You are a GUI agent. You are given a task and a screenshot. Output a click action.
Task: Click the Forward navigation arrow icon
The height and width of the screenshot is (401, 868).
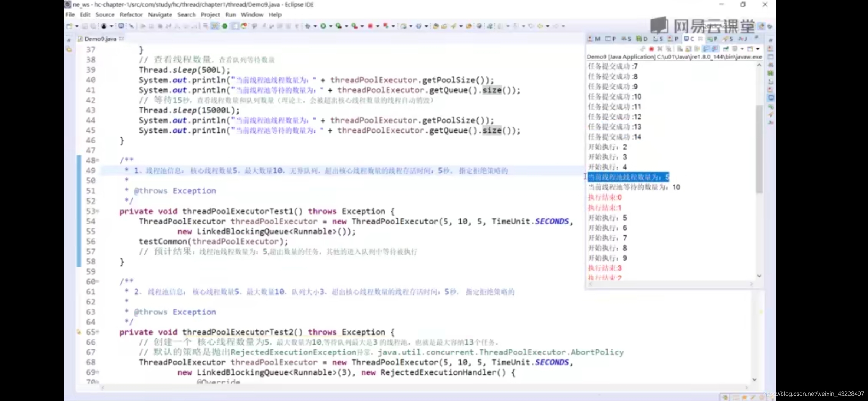[x=555, y=26]
